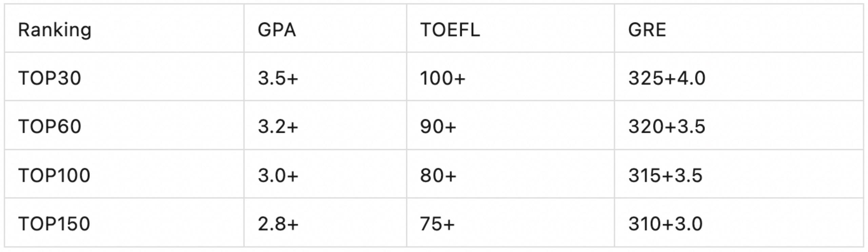Select the 3.5+ GPA cell
Image resolution: width=868 pixels, height=252 pixels.
pos(278,78)
